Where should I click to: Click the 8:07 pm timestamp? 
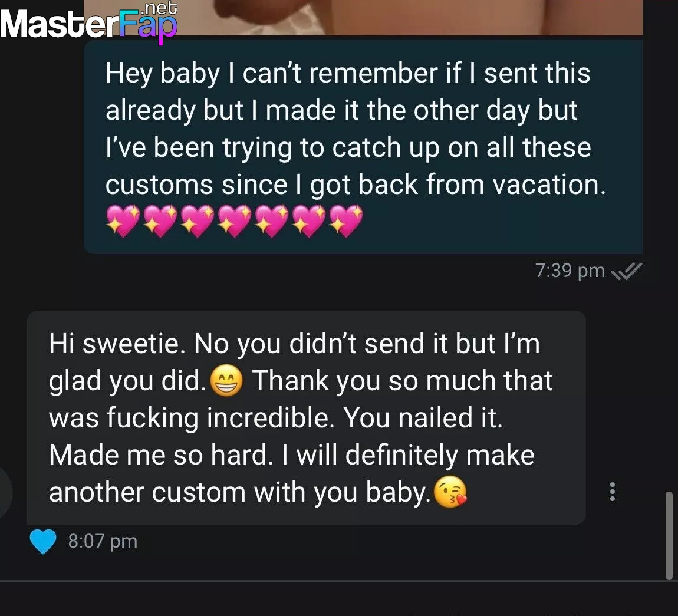click(x=103, y=541)
